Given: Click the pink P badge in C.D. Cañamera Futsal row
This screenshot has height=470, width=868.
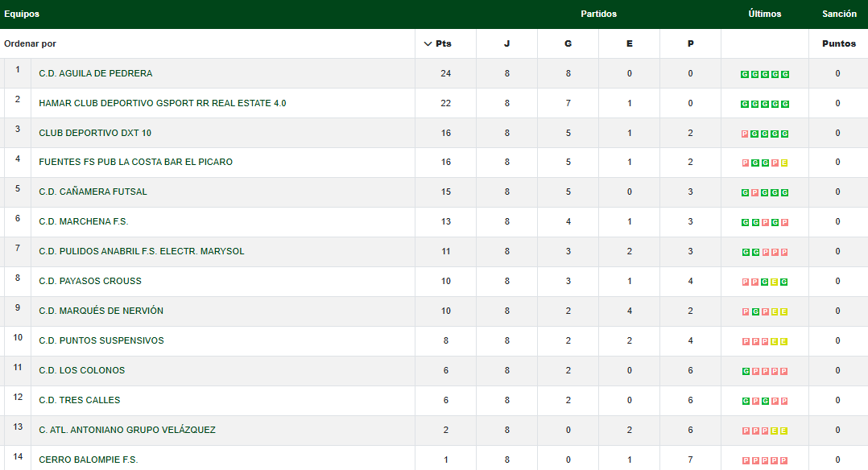Looking at the screenshot, I should pyautogui.click(x=754, y=193).
